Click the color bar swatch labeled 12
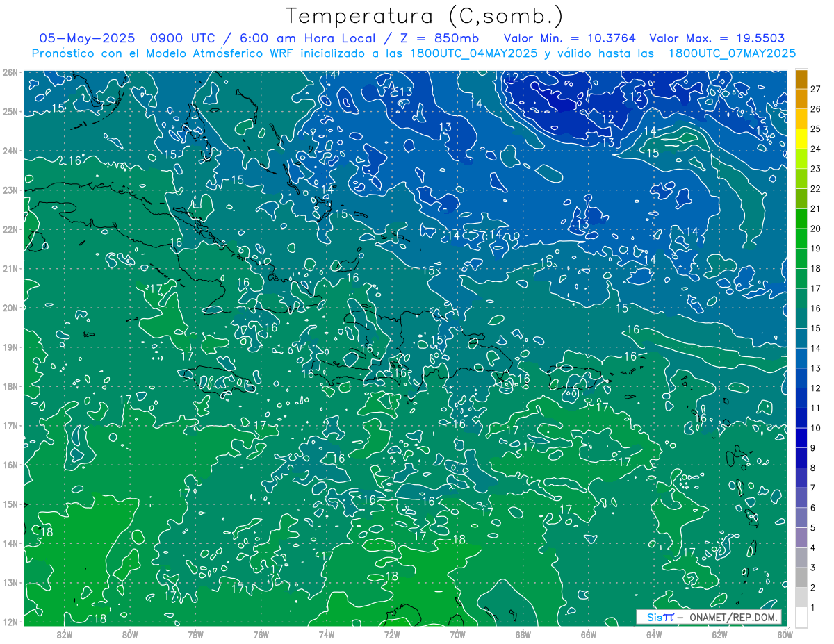This screenshot has width=834, height=644. coord(801,378)
